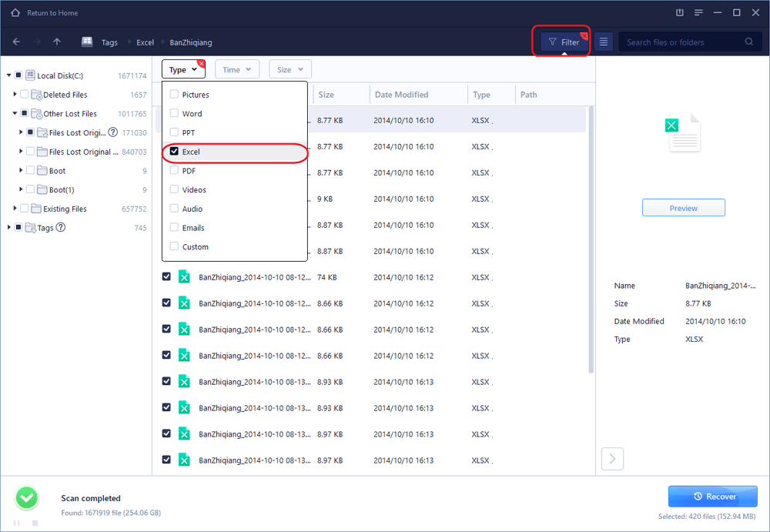Switch to list view icon
Image resolution: width=770 pixels, height=532 pixels.
[604, 42]
